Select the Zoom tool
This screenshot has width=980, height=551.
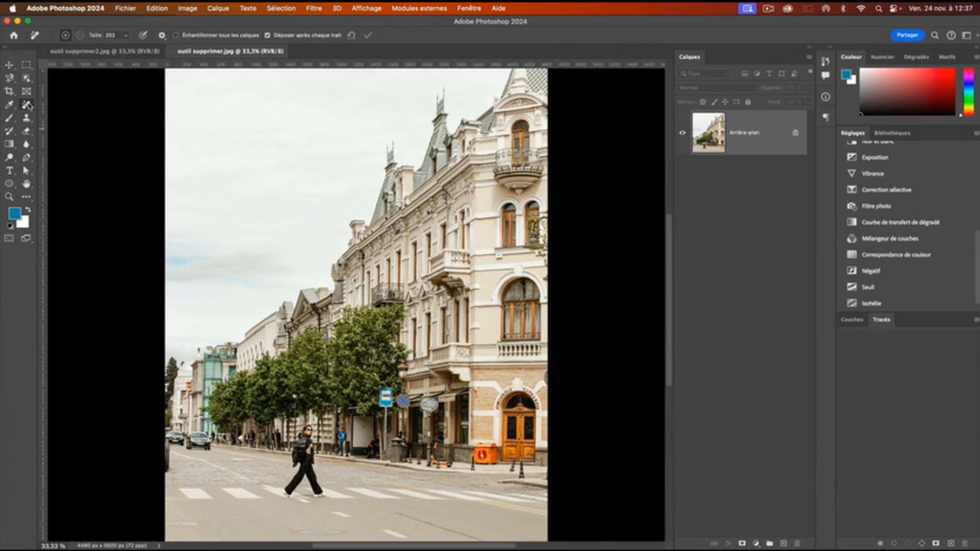pos(9,197)
